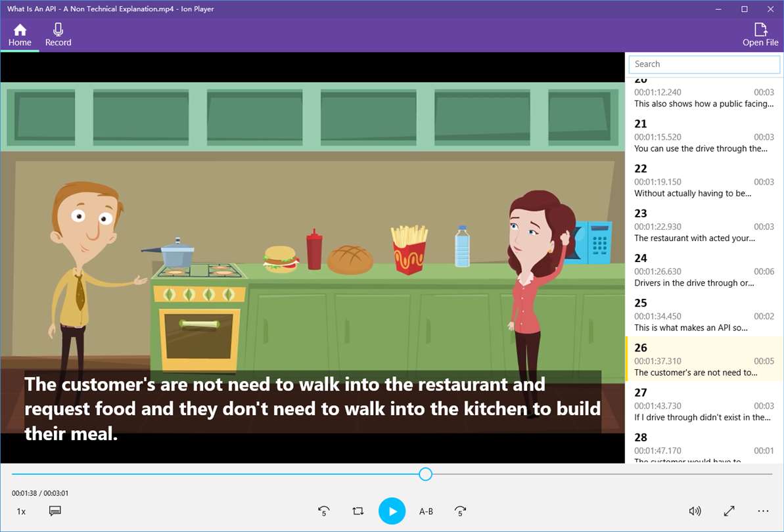This screenshot has height=532, width=784.
Task: Open the three-dot more options menu
Action: pyautogui.click(x=763, y=511)
